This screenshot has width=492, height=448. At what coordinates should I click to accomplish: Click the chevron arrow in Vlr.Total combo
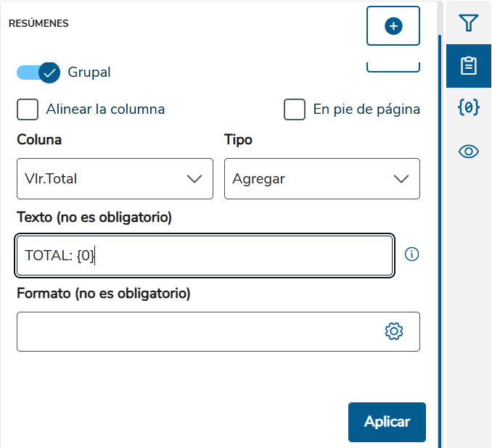pyautogui.click(x=194, y=179)
